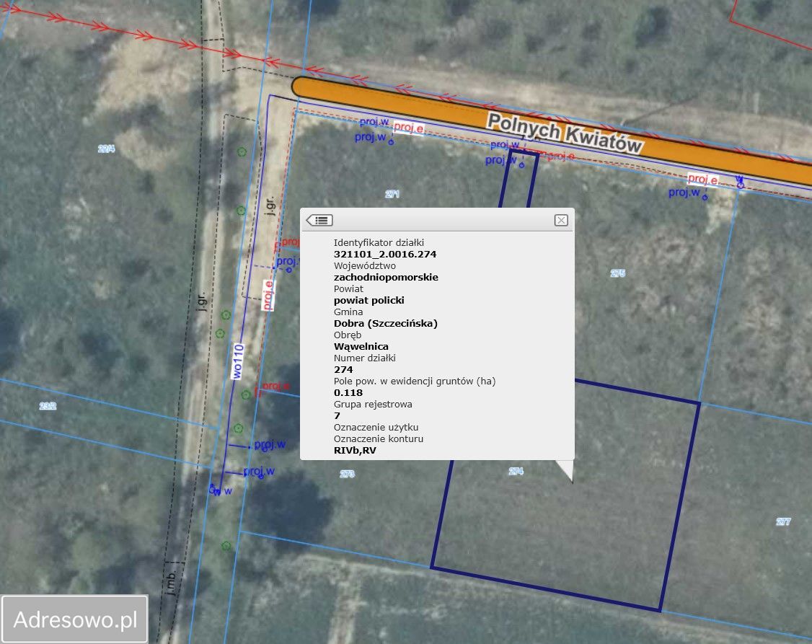Click parcel 23/2 label
The width and height of the screenshot is (812, 644).
point(48,406)
